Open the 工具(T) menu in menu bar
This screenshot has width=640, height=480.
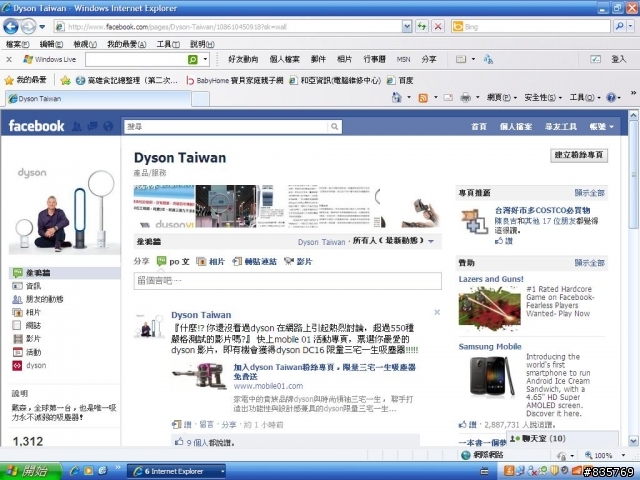pyautogui.click(x=168, y=44)
